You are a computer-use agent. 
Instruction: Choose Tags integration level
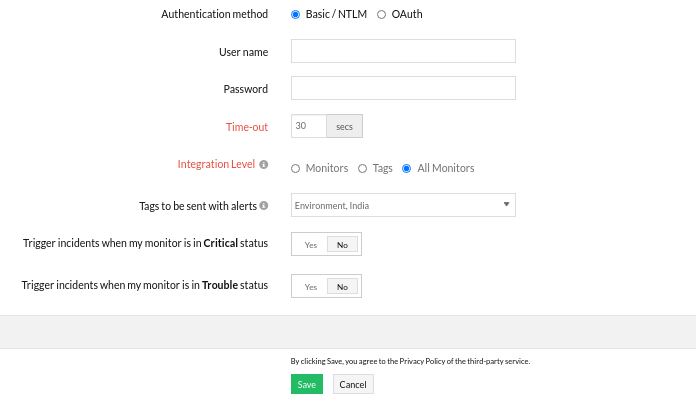point(362,169)
